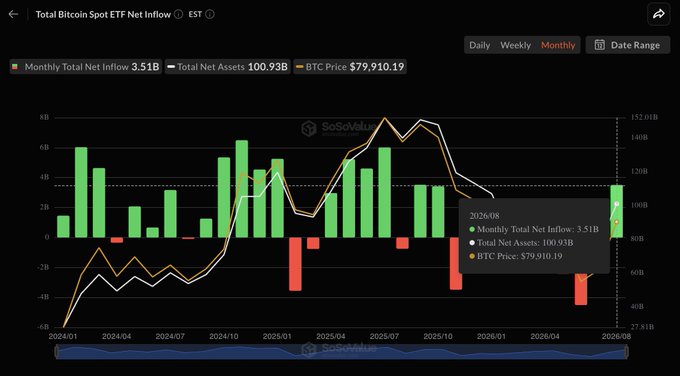The width and height of the screenshot is (680, 376).
Task: Click the 2026/08 green inflow bar
Action: (617, 211)
